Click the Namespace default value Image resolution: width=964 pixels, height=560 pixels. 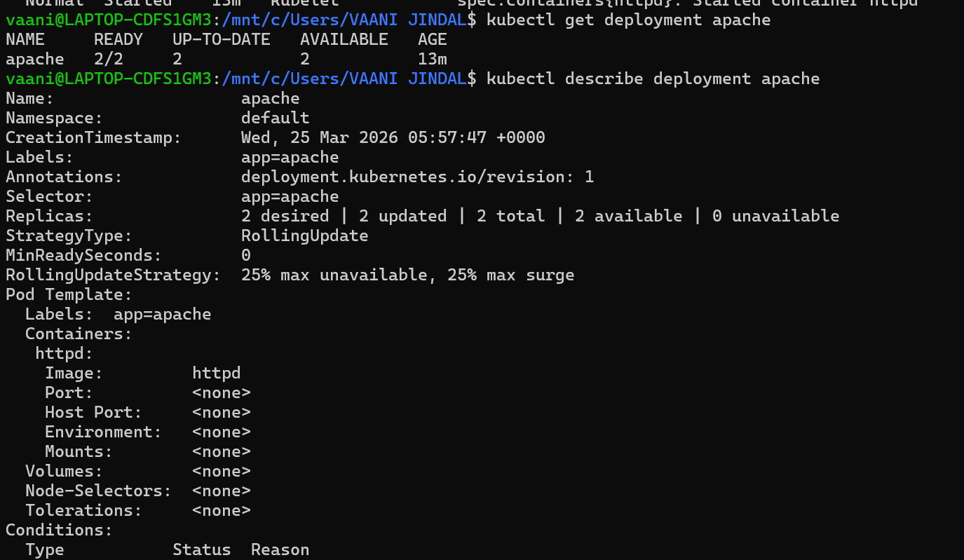coord(275,117)
